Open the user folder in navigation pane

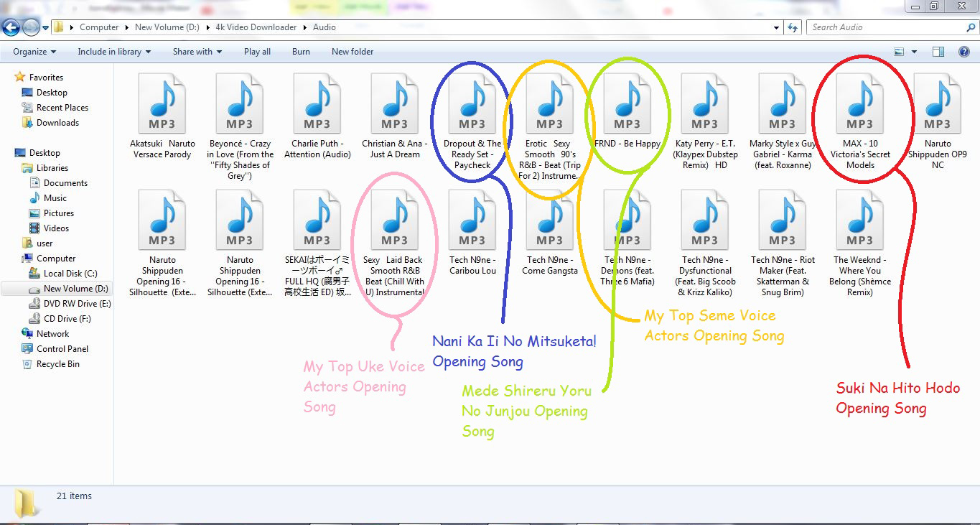(45, 243)
